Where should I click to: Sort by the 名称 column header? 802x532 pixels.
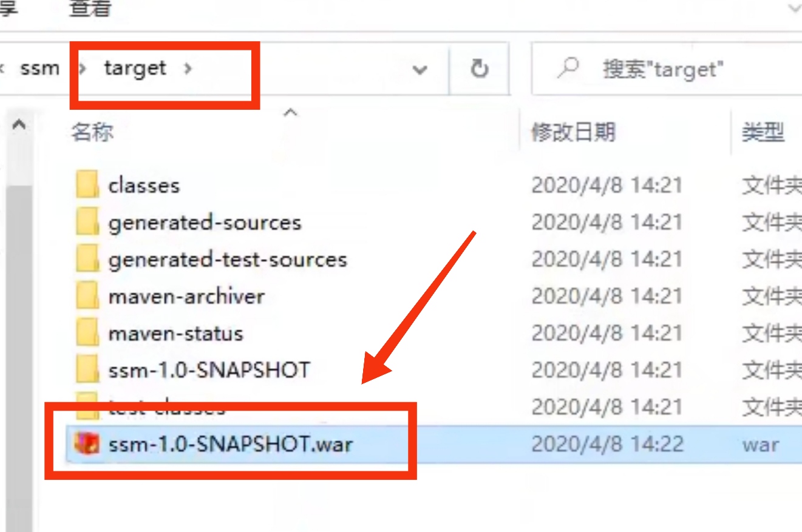(x=92, y=132)
